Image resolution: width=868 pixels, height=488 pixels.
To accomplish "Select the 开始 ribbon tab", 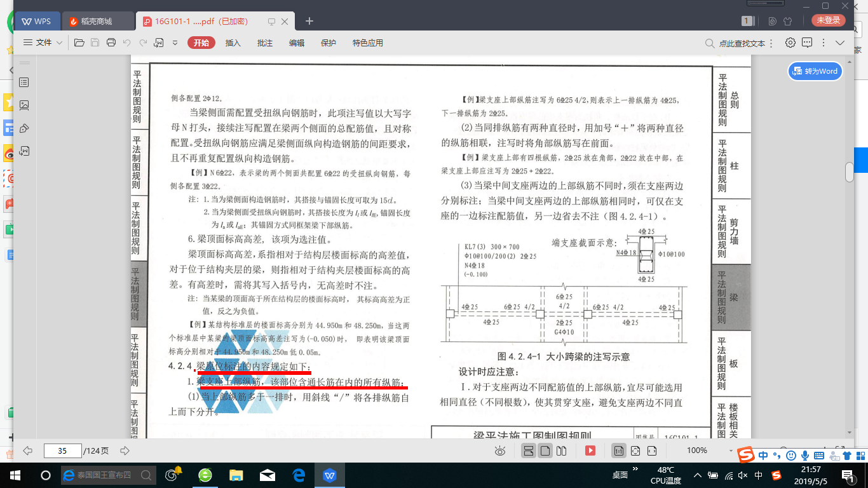I will point(201,43).
